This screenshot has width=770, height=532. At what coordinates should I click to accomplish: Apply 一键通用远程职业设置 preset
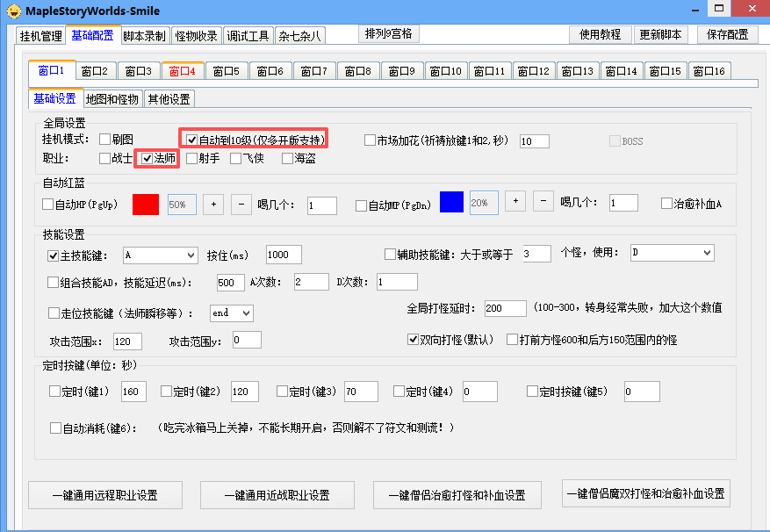(105, 494)
